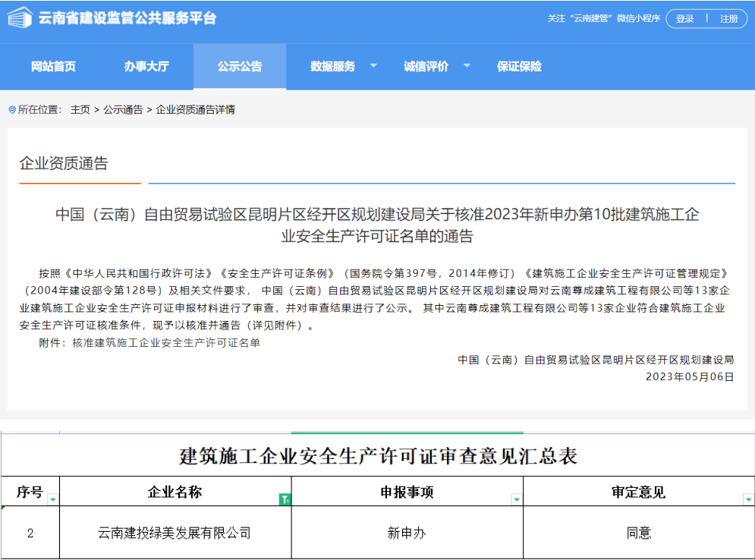Expand the 诚信评价 menu arrow
The width and height of the screenshot is (755, 560).
[x=467, y=66]
